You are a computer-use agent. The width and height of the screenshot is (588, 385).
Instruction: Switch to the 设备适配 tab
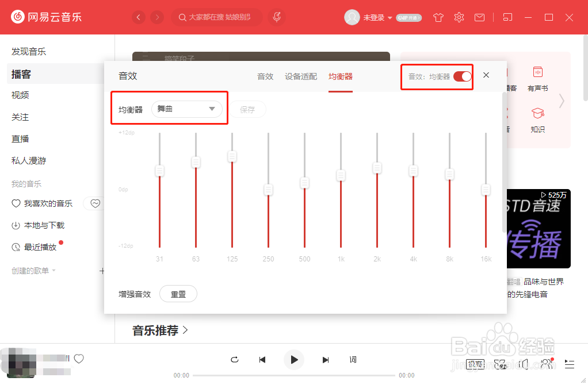coord(301,76)
